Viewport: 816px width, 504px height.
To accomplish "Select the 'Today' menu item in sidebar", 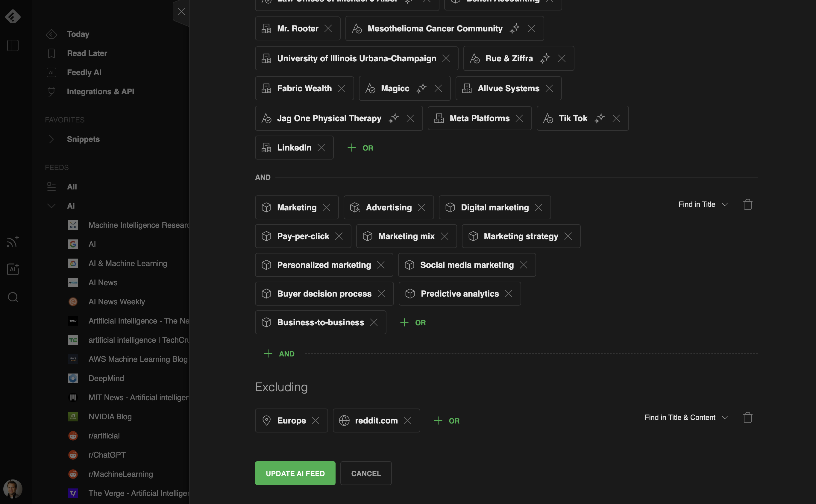I will (78, 34).
